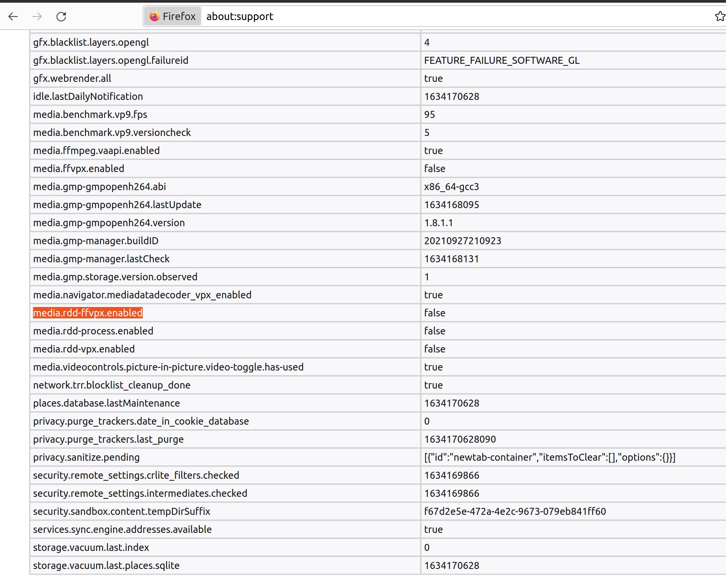Screen dimensions: 726x588
Task: Reload the about:support page
Action: pos(61,16)
